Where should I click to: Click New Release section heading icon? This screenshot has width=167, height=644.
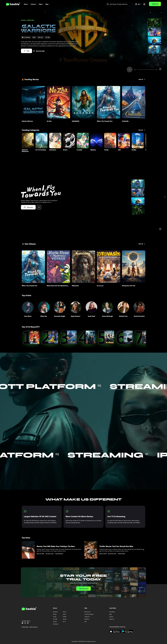point(23,244)
